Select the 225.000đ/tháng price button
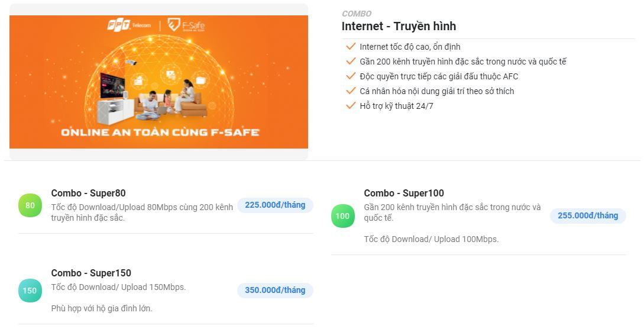Image resolution: width=644 pixels, height=332 pixels. tap(275, 205)
